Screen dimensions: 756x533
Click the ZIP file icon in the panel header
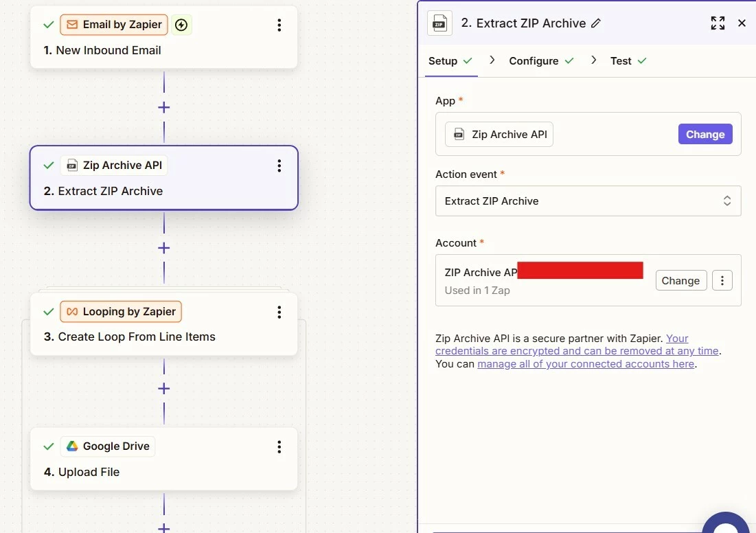[439, 23]
